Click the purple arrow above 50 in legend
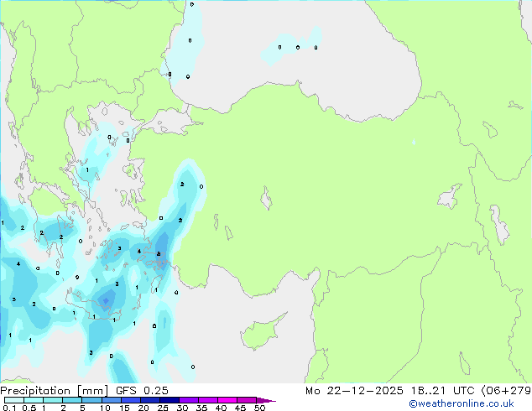532x411 pixels. [x=266, y=400]
